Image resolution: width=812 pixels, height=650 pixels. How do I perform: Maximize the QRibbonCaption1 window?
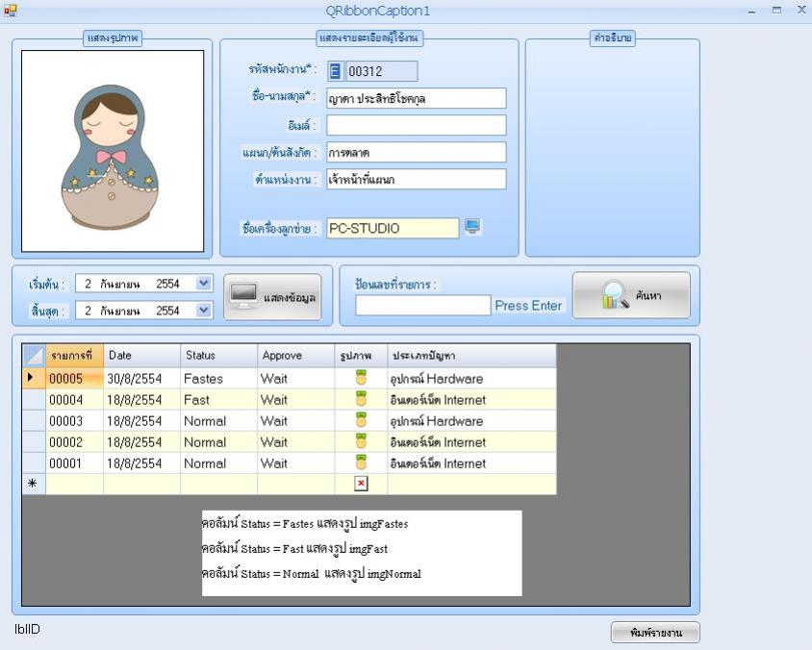776,10
